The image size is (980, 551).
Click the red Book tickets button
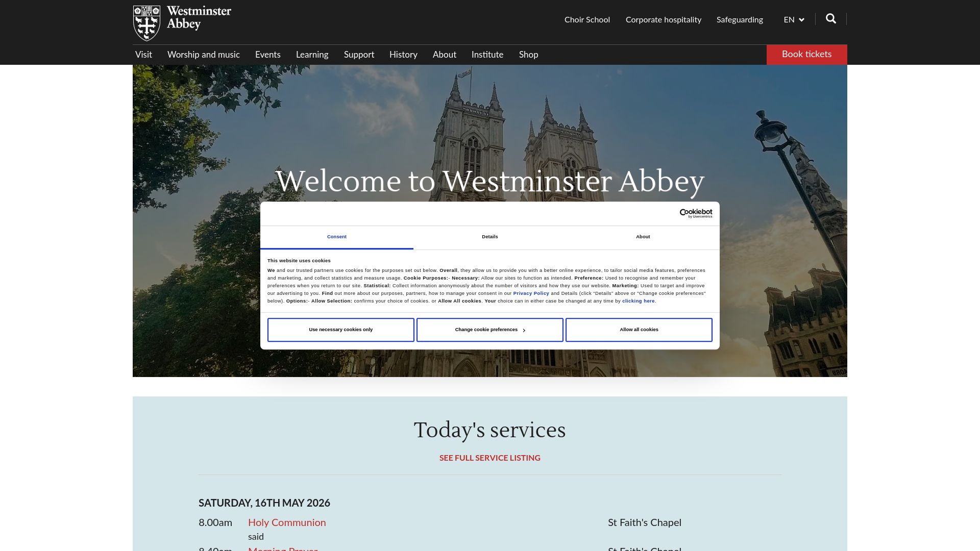pyautogui.click(x=806, y=55)
